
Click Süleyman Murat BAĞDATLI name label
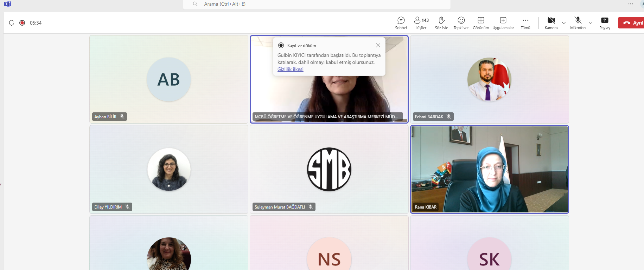pyautogui.click(x=280, y=207)
